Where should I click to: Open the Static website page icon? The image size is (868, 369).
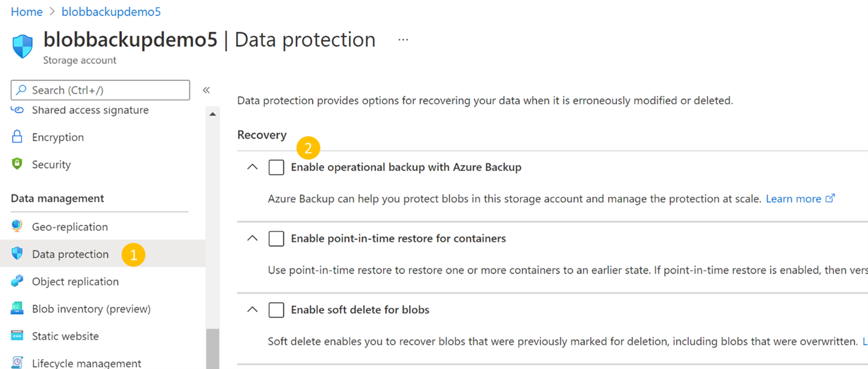click(17, 336)
